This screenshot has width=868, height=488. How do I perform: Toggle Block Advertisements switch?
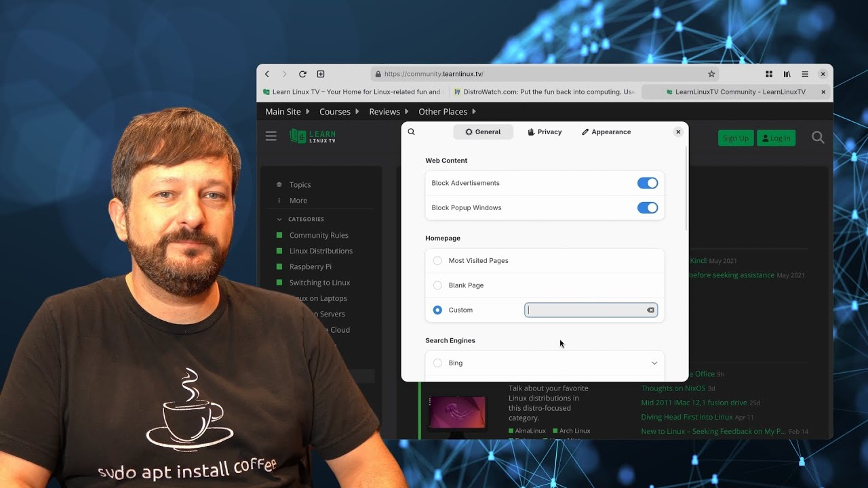coord(648,183)
